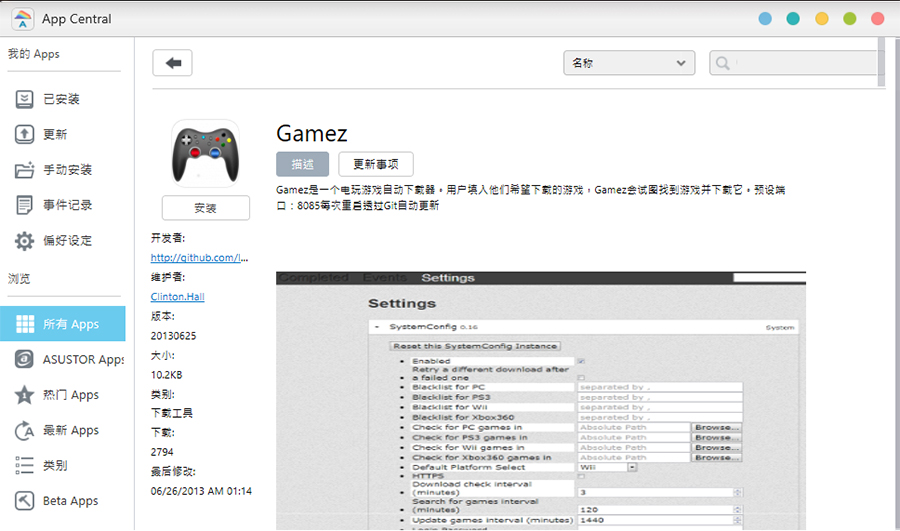Click into the search input field
Viewport: 900px width, 531px height.
[x=800, y=63]
